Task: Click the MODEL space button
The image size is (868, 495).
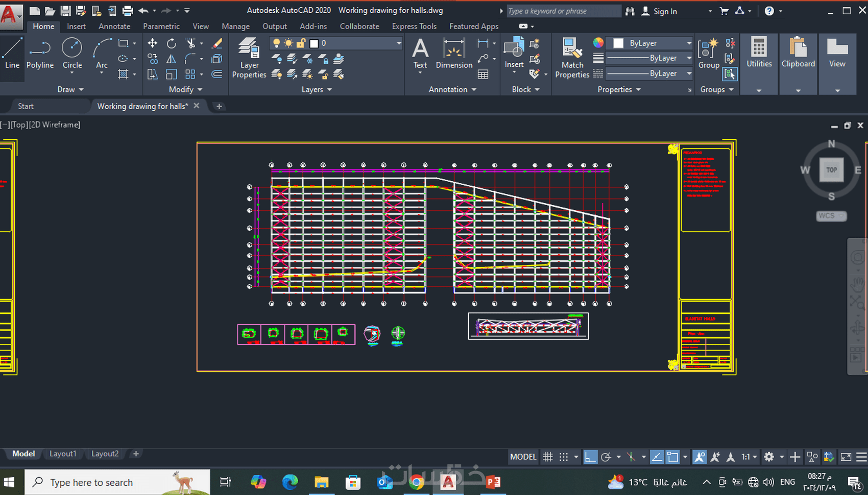Action: (523, 457)
